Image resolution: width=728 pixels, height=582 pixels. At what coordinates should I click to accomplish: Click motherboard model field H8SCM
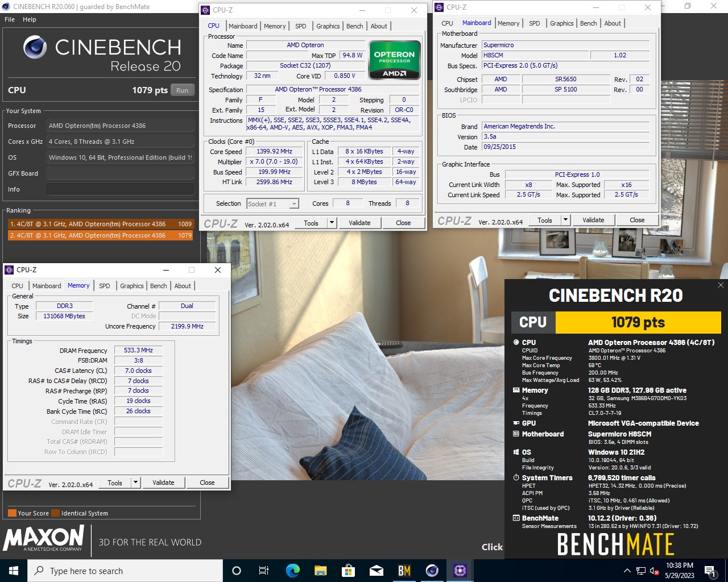coord(534,55)
